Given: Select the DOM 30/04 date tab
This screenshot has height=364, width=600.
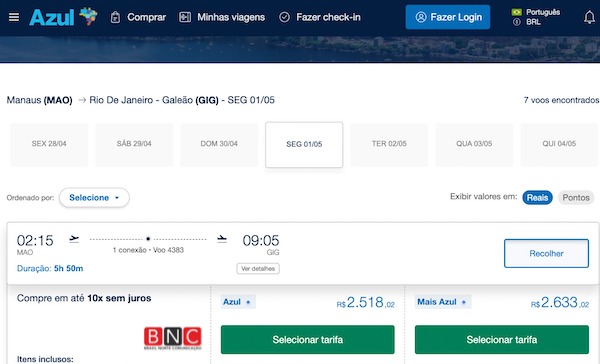Looking at the screenshot, I should point(219,144).
